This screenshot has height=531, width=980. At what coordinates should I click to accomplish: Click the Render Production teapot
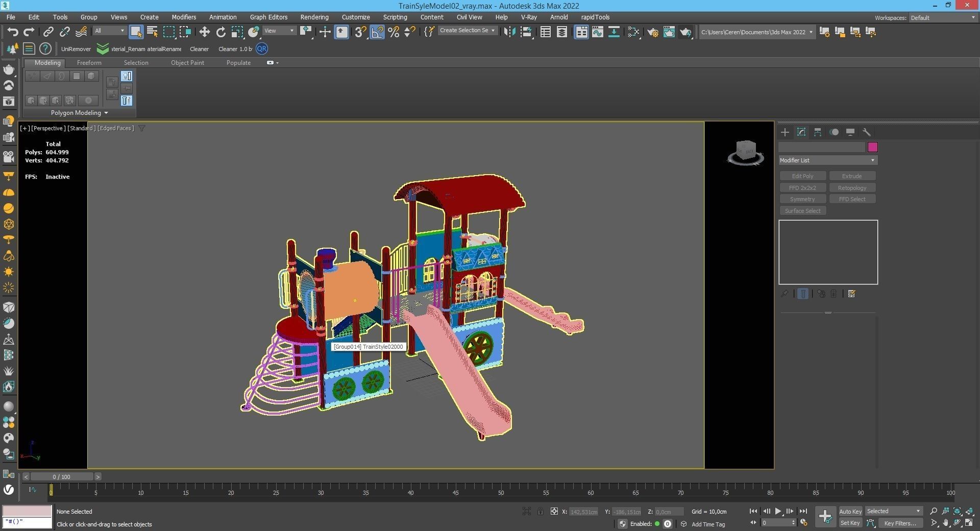click(685, 32)
